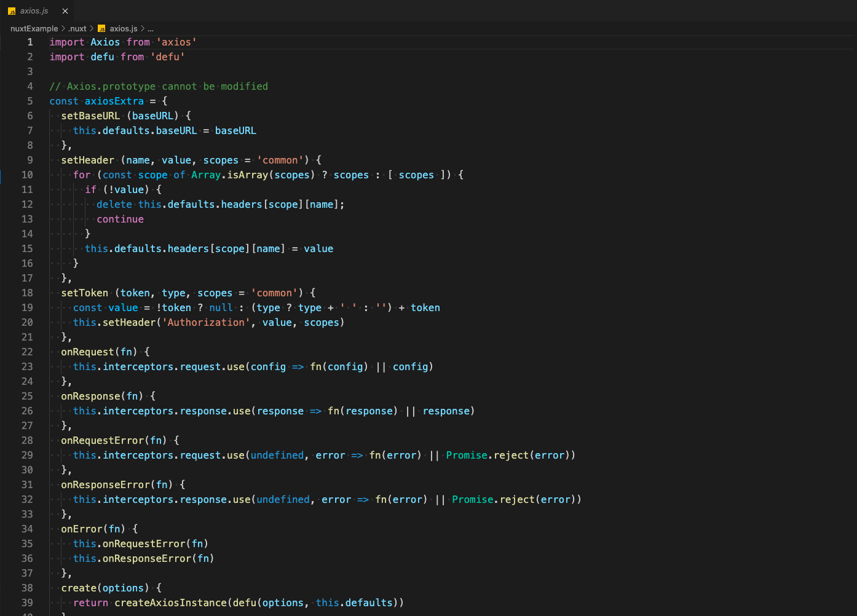Click the axiosExtra constant name
Screen dimensions: 857x616
pos(114,101)
